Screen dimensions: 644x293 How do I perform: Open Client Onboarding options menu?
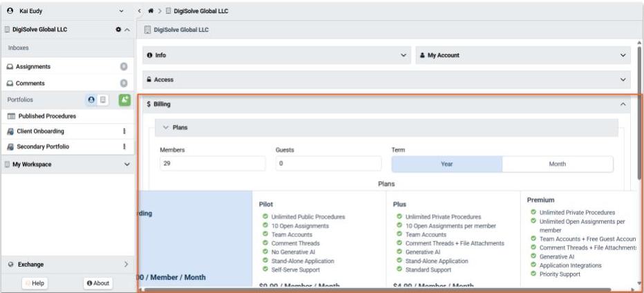124,131
